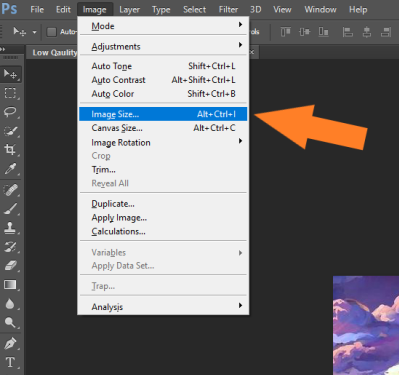399x375 pixels.
Task: Click Align bottom edges icon
Action: click(323, 32)
